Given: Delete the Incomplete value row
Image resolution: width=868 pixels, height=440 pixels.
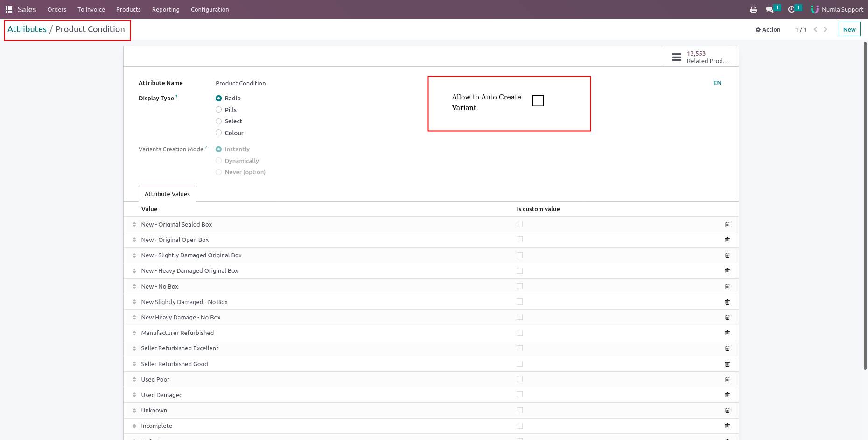Looking at the screenshot, I should [727, 426].
